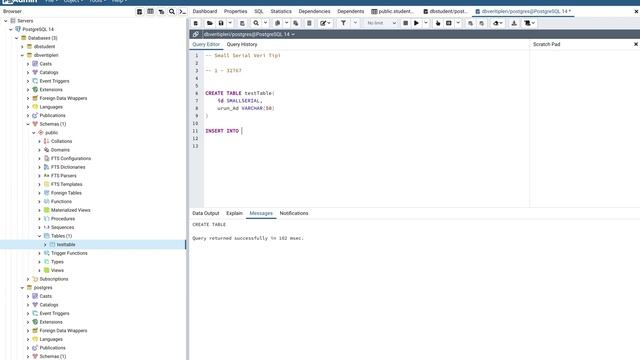Open the Explain results tab
Screen dimensions: 640x360
coord(234,213)
